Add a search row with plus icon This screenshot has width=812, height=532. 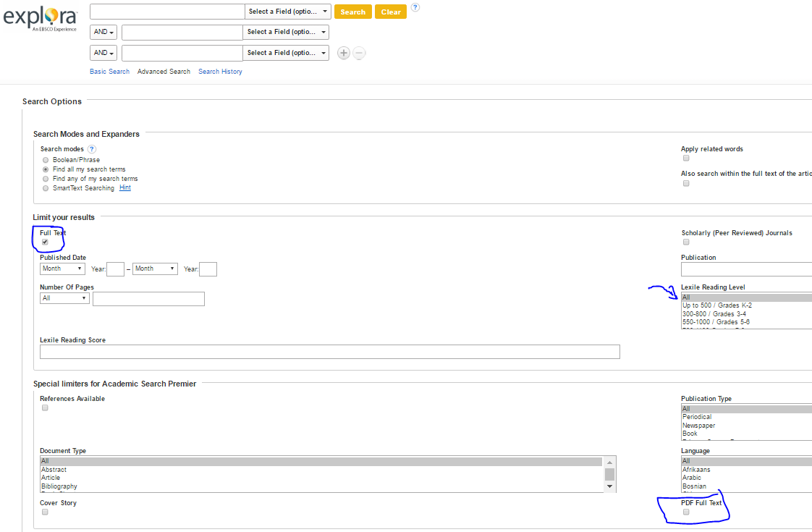point(343,53)
